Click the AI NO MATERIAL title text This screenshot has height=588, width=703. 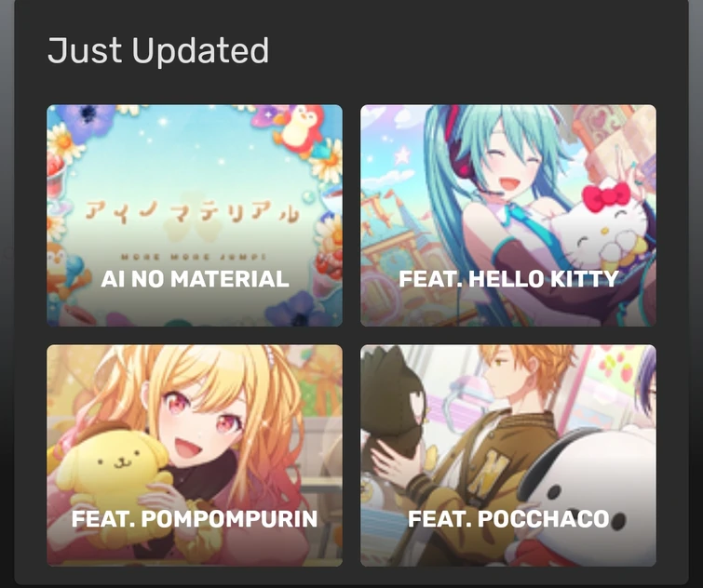click(x=195, y=279)
